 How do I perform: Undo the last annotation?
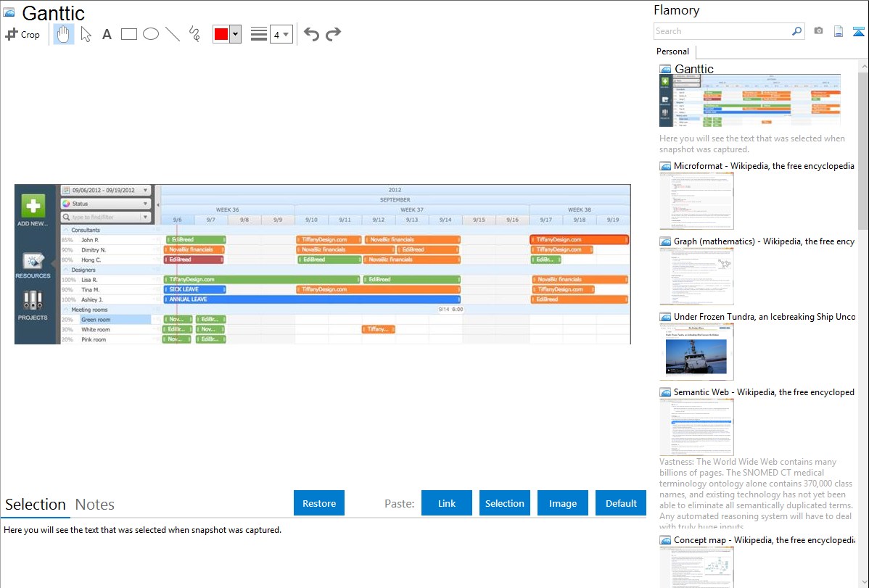pos(311,34)
